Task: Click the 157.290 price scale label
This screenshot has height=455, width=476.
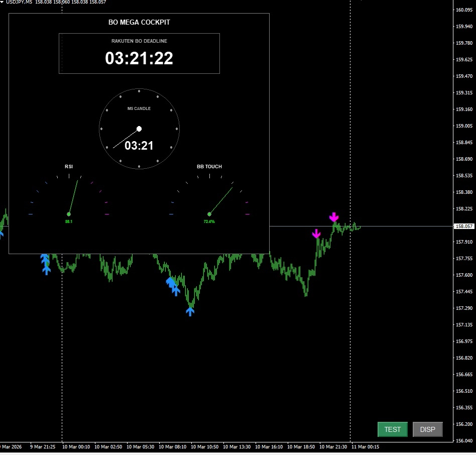Action: click(464, 308)
